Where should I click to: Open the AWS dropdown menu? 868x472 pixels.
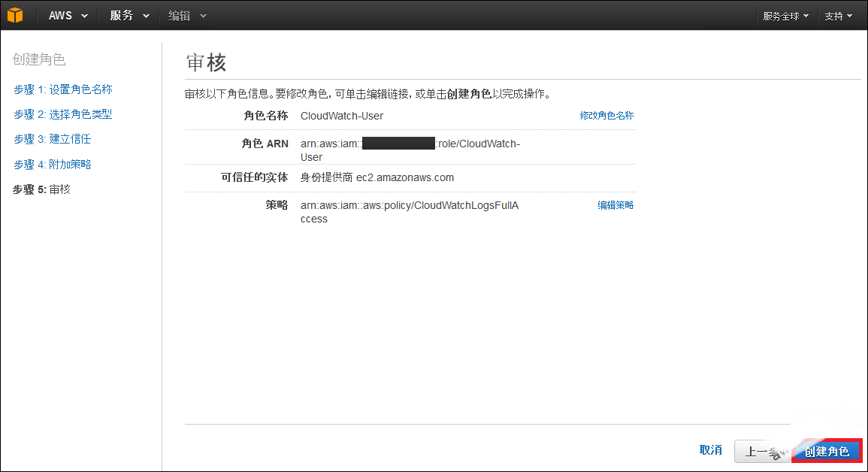point(68,16)
